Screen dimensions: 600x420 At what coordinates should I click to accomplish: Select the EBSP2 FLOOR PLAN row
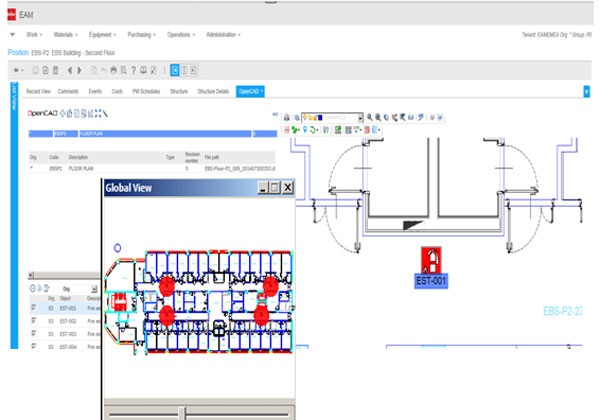tap(80, 170)
